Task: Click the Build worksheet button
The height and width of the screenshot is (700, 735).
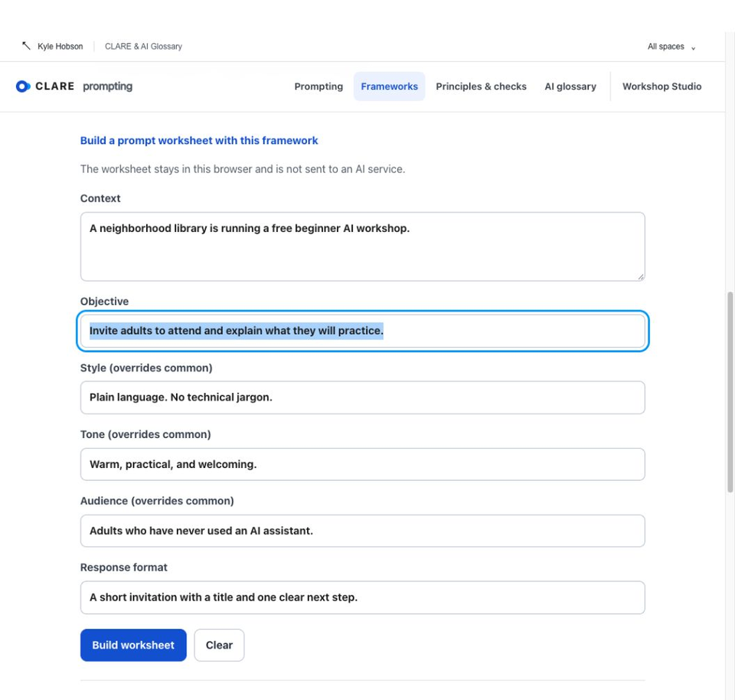Action: [x=133, y=645]
